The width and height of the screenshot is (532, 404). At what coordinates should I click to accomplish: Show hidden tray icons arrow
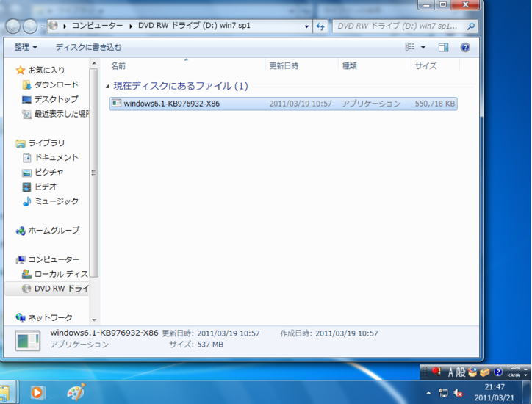428,393
